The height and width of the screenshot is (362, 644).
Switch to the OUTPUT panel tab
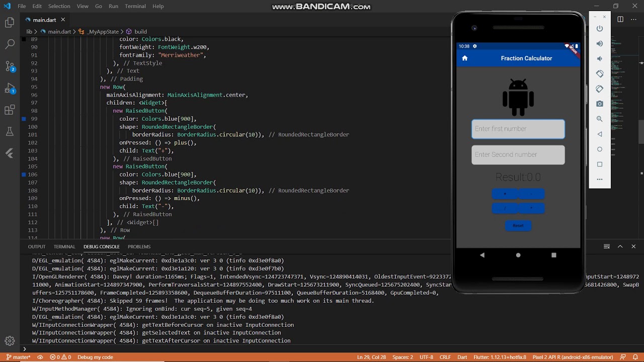(x=37, y=247)
